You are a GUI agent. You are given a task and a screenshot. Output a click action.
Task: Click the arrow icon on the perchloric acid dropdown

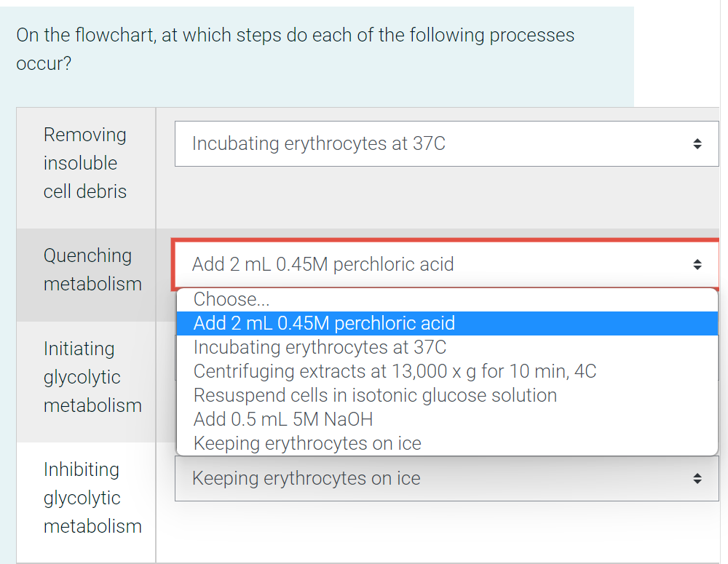tap(697, 264)
